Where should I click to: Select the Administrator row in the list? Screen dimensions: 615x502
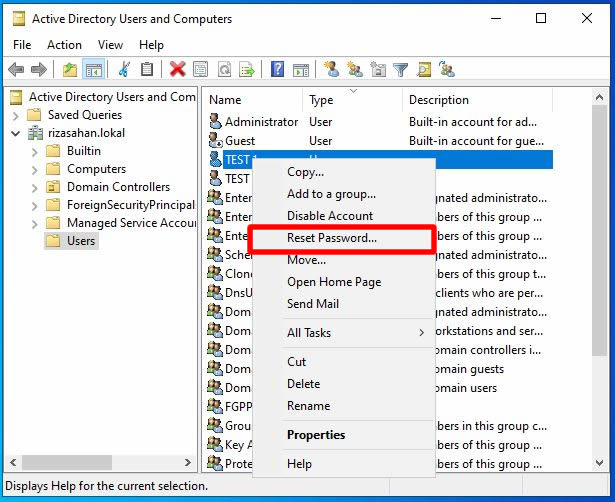(380, 122)
